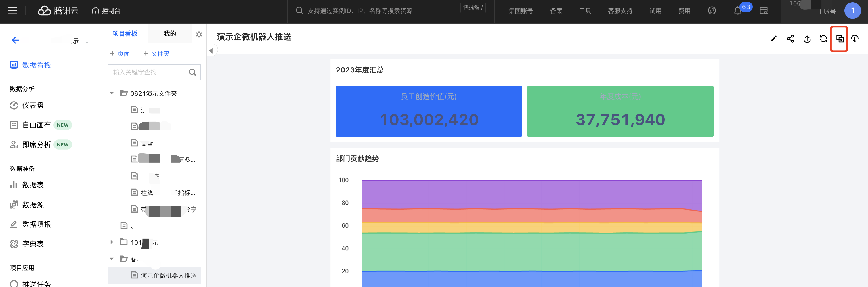The image size is (868, 287).
Task: Open 仪表盘 in the sidebar
Action: [x=33, y=106]
